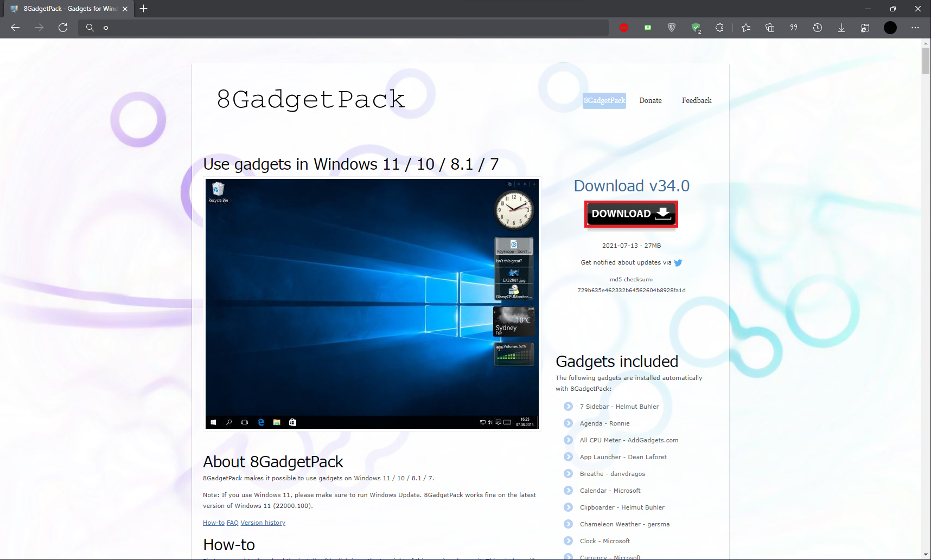Open the Favorites star list
The width and height of the screenshot is (931, 560).
[746, 28]
